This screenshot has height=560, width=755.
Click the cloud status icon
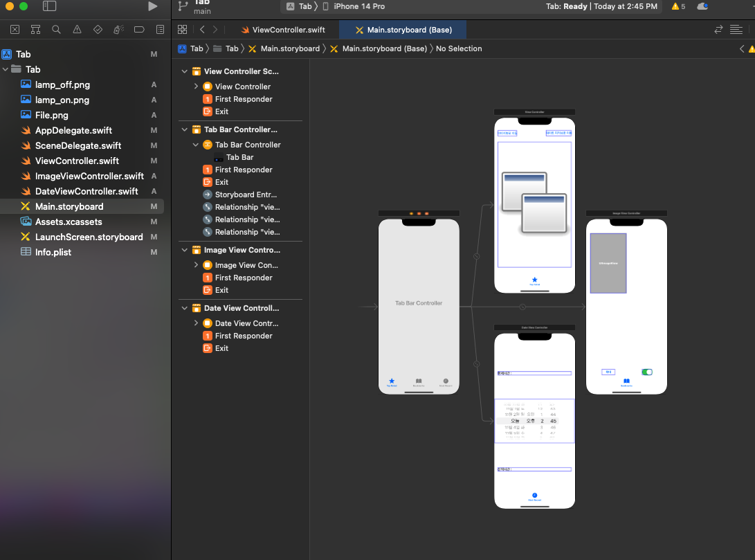pyautogui.click(x=702, y=6)
